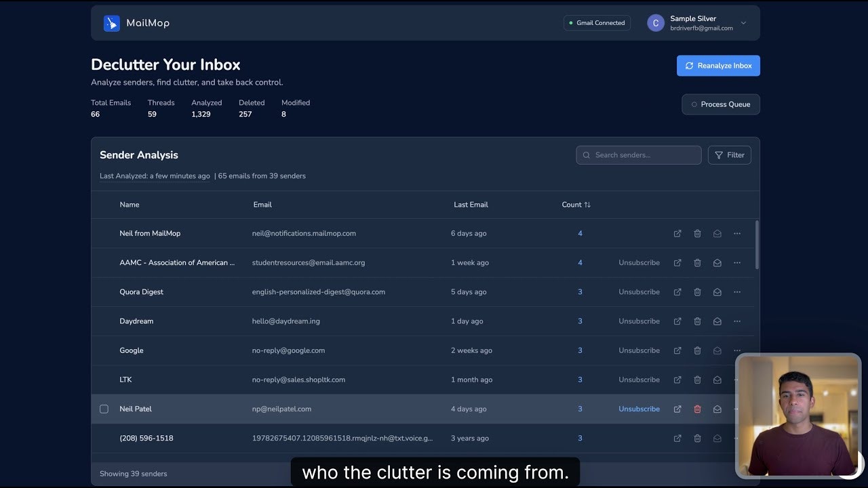This screenshot has height=488, width=868.
Task: Open more options for Quora Digest
Action: pos(737,292)
